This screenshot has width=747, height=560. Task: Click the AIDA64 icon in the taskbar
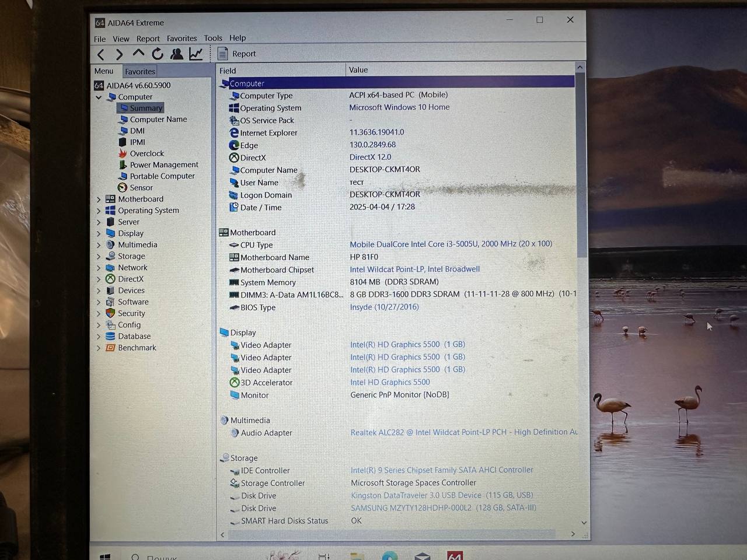click(x=455, y=555)
